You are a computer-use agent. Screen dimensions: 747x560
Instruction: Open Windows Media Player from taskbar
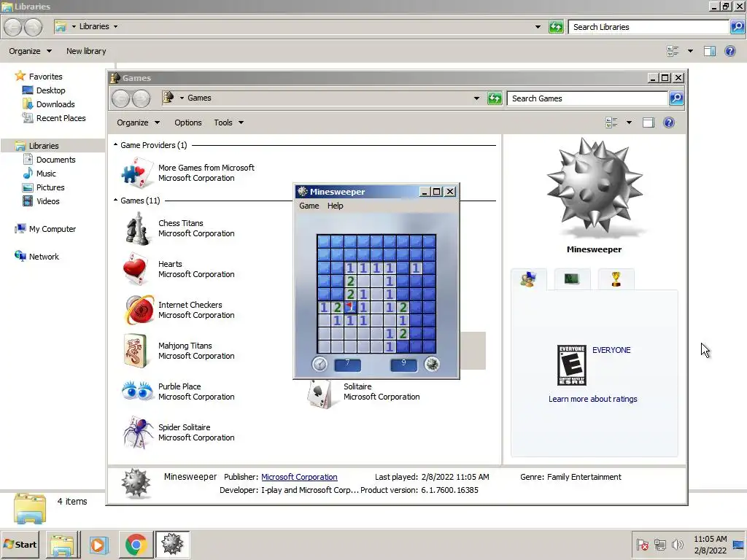point(99,544)
